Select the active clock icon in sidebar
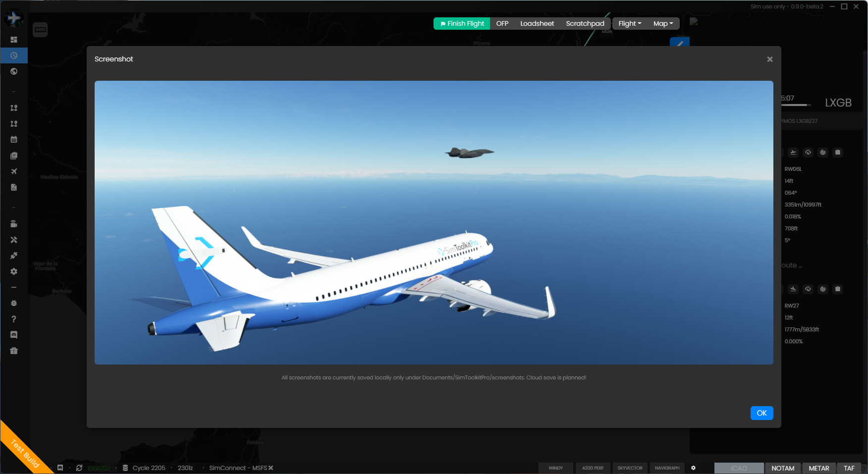The height and width of the screenshot is (474, 868). pyautogui.click(x=14, y=55)
